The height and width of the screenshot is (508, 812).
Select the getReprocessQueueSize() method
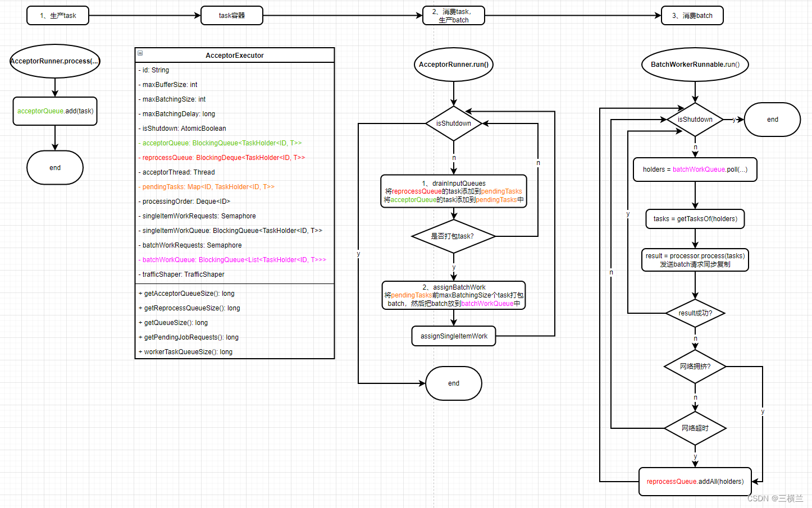click(x=235, y=308)
